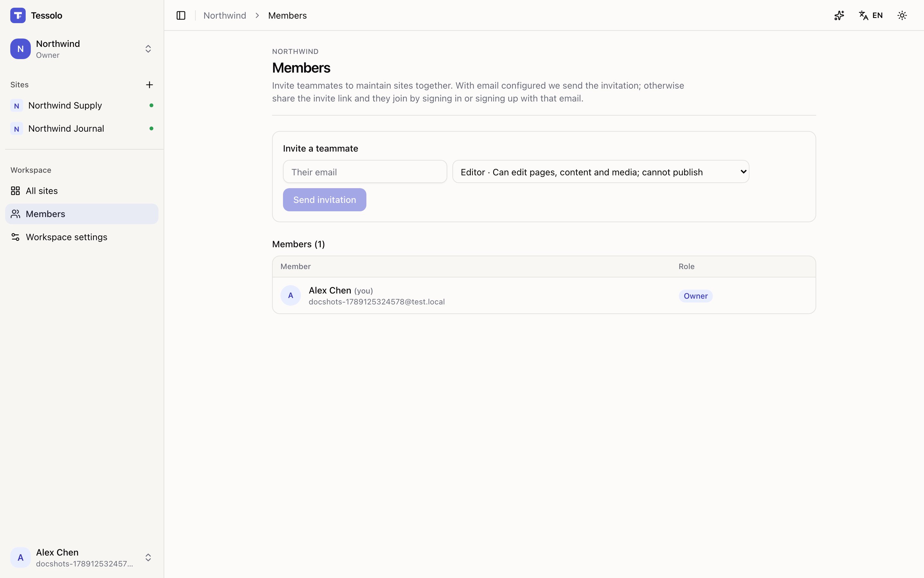The width and height of the screenshot is (924, 578).
Task: Click the Northwind Supply N site icon
Action: click(16, 106)
